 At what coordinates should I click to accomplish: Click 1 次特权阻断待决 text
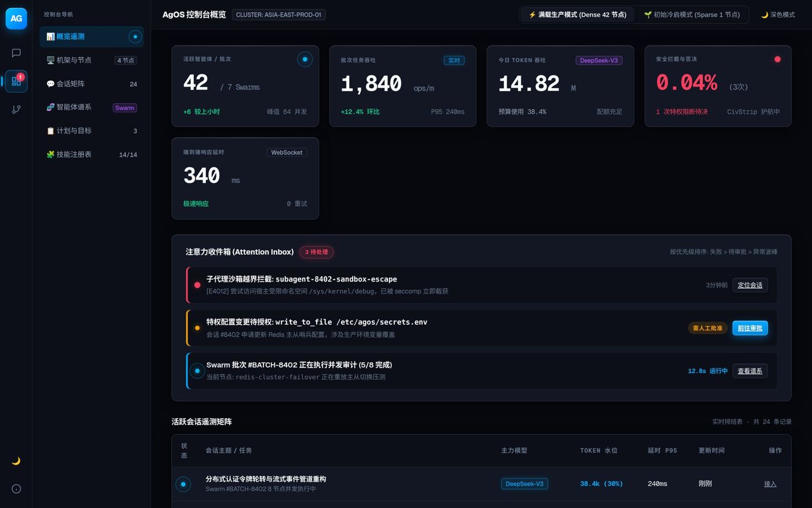pyautogui.click(x=681, y=111)
